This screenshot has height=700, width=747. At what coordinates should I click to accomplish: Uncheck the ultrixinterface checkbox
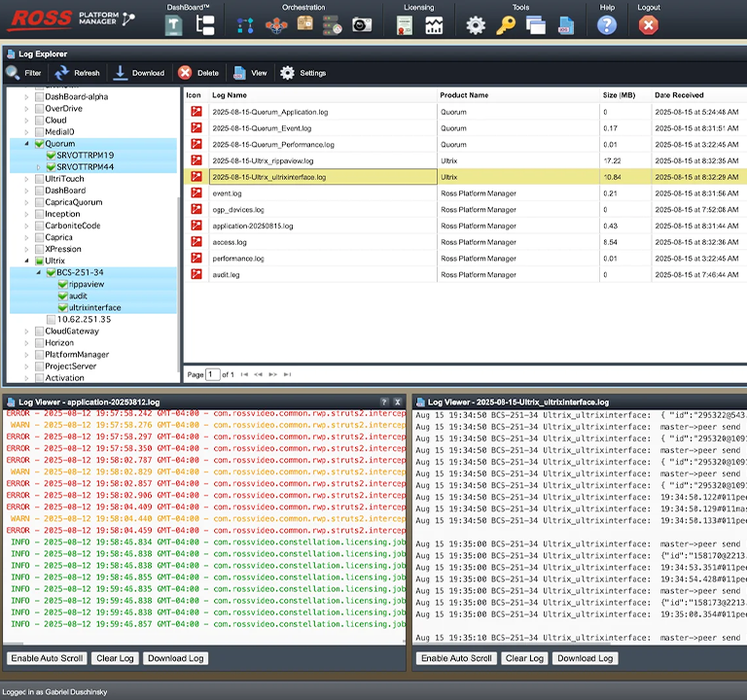63,307
